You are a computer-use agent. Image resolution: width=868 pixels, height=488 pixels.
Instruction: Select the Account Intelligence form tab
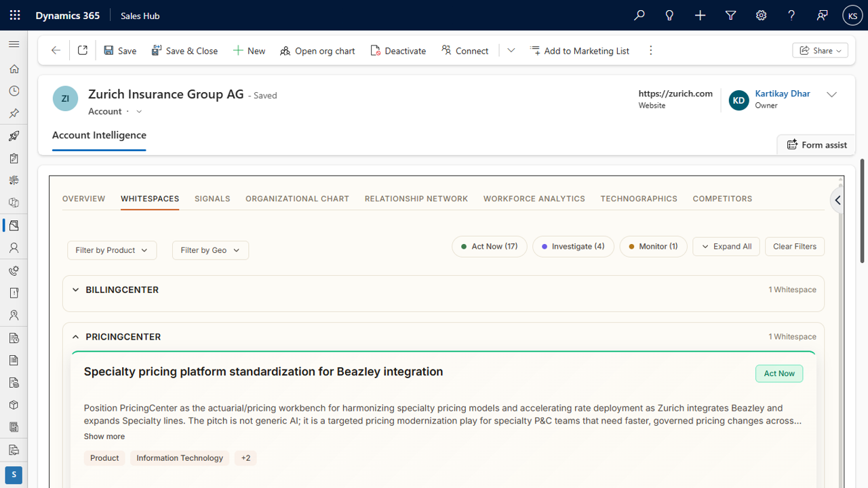click(99, 135)
